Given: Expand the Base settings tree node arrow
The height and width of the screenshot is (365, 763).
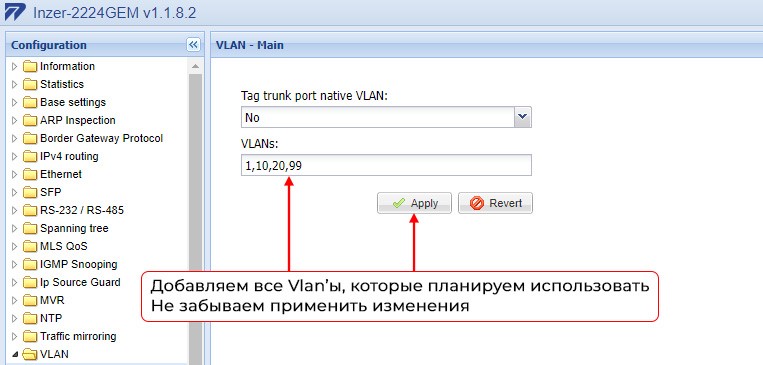Looking at the screenshot, I should [x=14, y=102].
